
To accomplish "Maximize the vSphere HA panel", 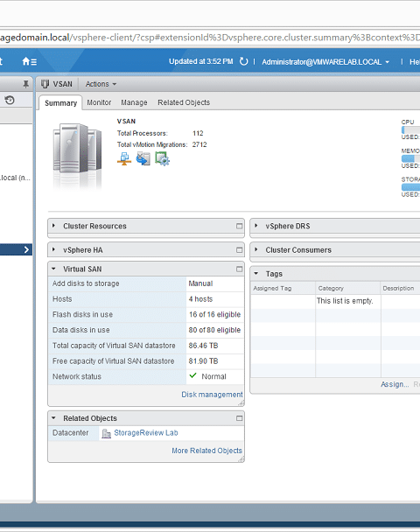I will pos(239,250).
